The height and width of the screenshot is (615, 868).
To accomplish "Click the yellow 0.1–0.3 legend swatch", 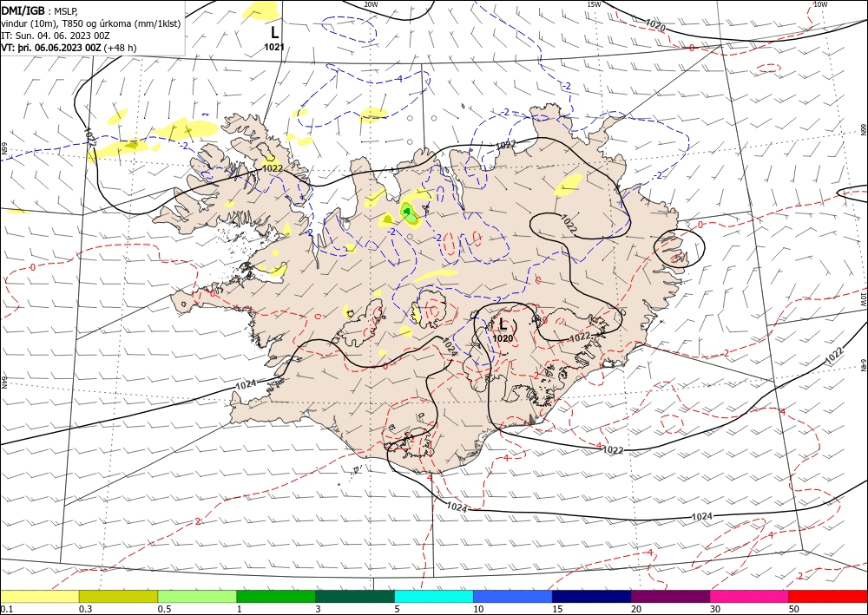I will click(x=39, y=596).
